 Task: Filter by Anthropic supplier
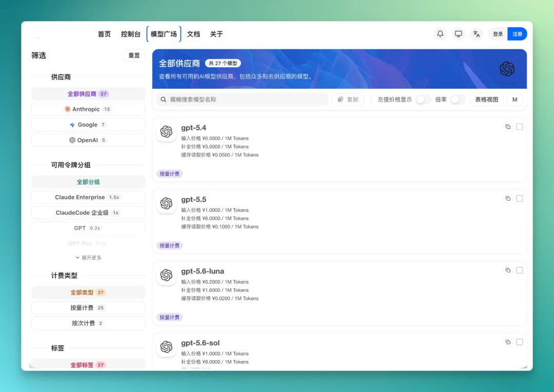click(x=88, y=109)
